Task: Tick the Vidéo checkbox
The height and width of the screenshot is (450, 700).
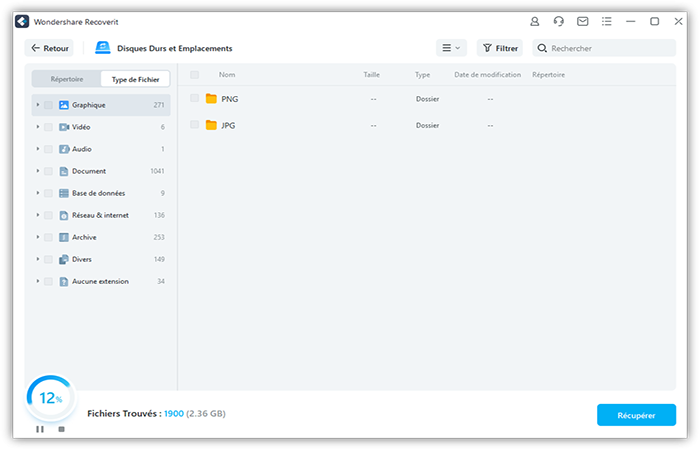Action: pyautogui.click(x=48, y=127)
